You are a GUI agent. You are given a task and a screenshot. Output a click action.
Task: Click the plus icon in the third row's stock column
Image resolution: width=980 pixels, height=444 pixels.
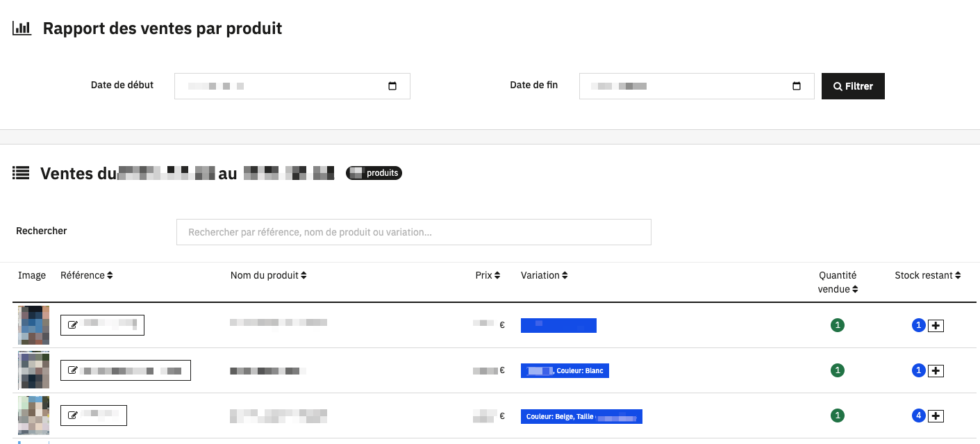(x=936, y=415)
